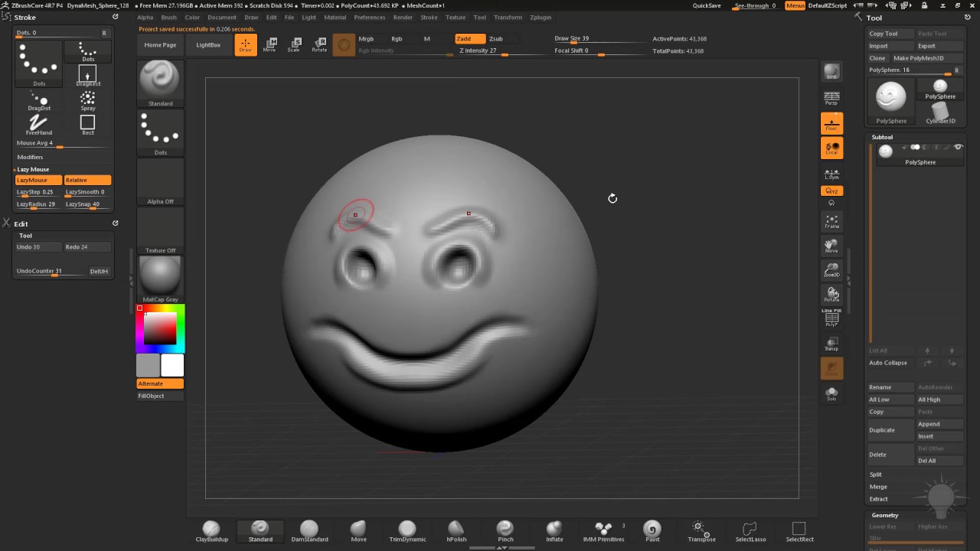Collapse the Lazy Mouse section
Image resolution: width=980 pixels, height=551 pixels.
tap(33, 169)
